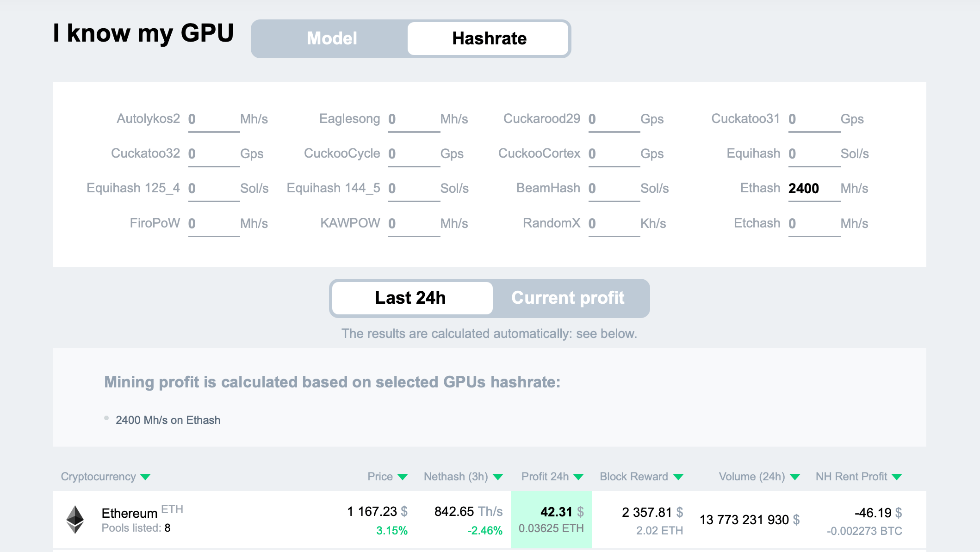Sort by NH Rent Profit arrow
This screenshot has height=552, width=980.
[x=897, y=477]
